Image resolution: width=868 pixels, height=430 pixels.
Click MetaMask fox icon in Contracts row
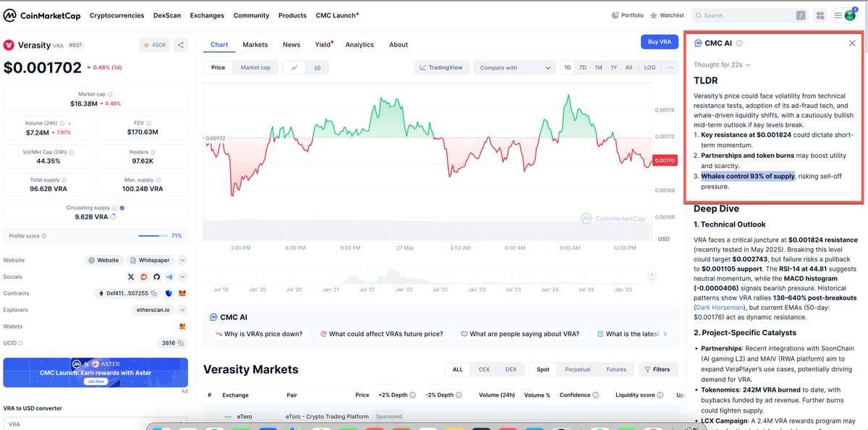[x=182, y=293]
